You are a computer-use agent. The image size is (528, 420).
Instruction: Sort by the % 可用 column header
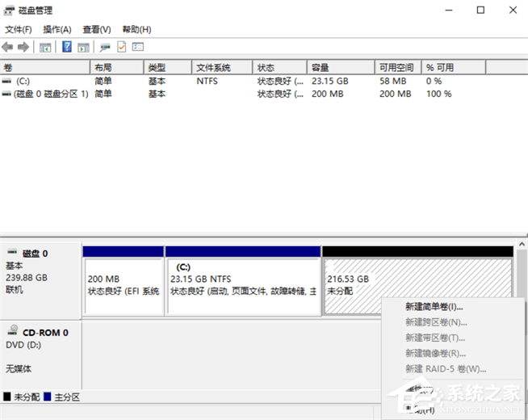[x=454, y=68]
